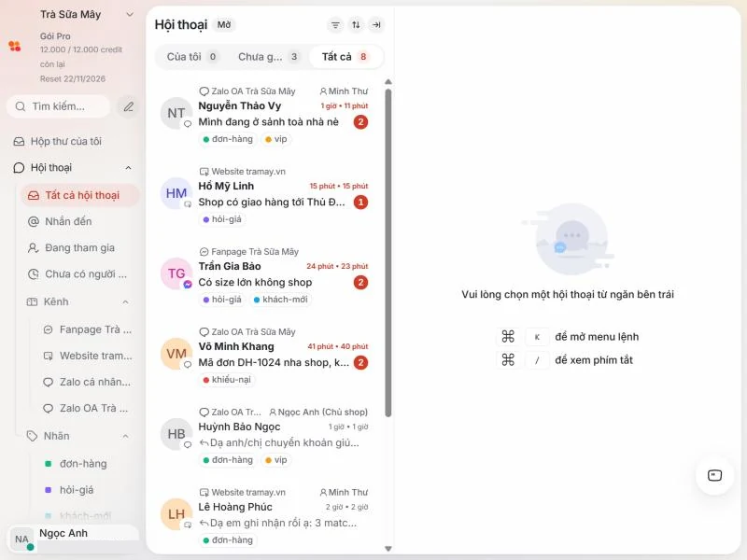Click khách-mới tag on Trần Gia Bảo
747x560 pixels.
tap(281, 300)
